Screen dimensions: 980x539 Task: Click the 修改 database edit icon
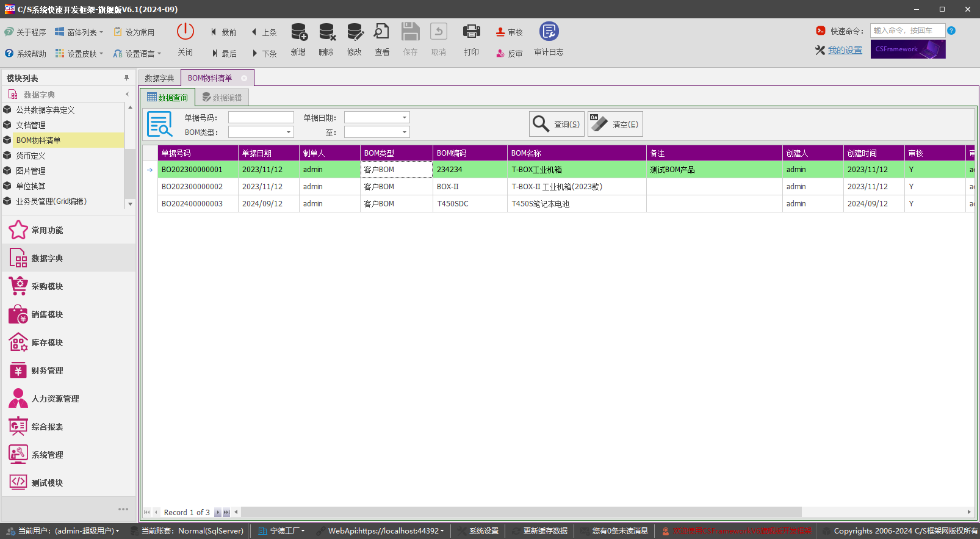click(355, 32)
